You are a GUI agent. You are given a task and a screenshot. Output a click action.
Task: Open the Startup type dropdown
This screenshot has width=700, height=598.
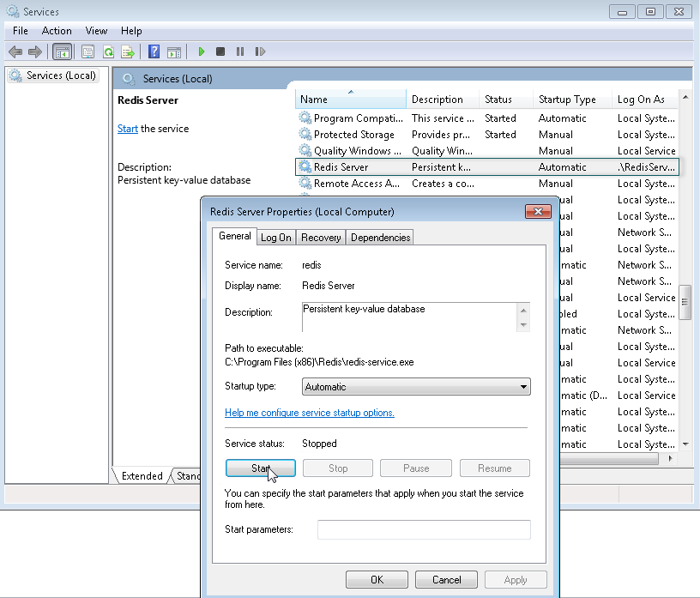pyautogui.click(x=416, y=387)
